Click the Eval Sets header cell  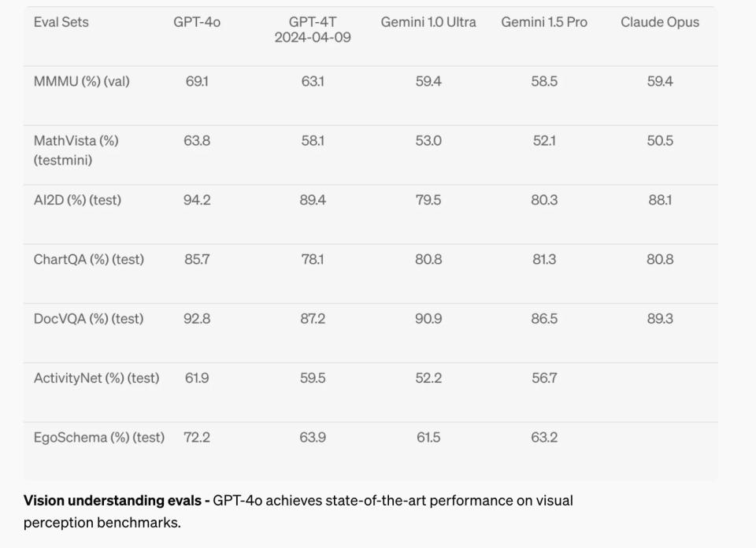click(61, 22)
